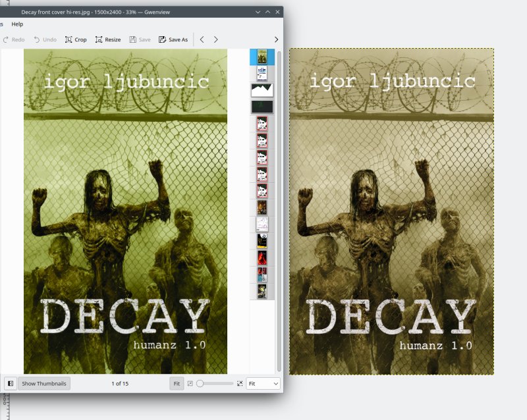Click the '1 of 15' counter text

(x=120, y=383)
